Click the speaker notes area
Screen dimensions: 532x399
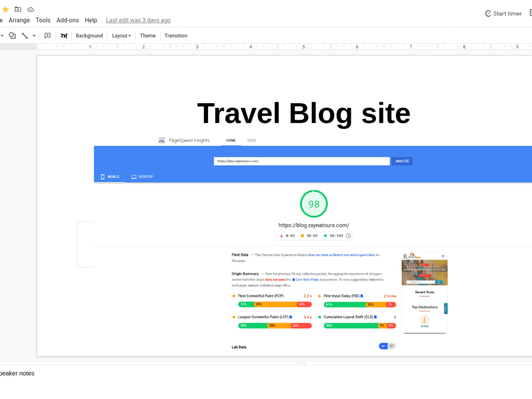point(266,381)
